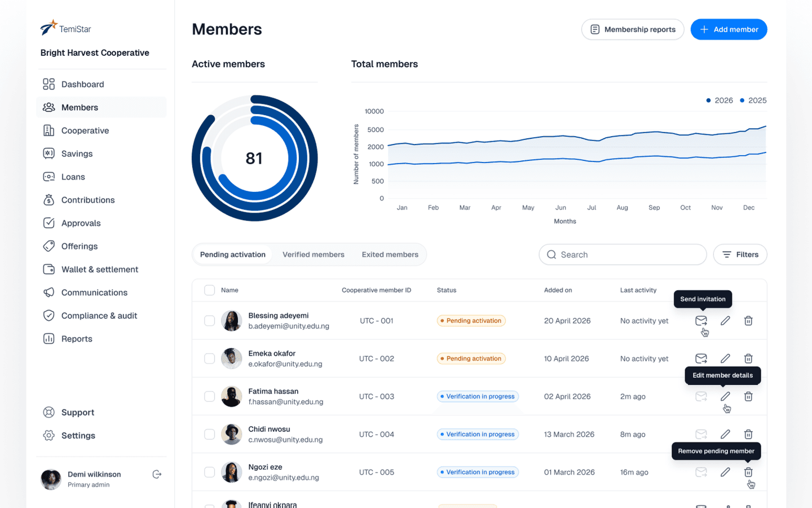Viewport: 812px width, 508px height.
Task: Open Communications section
Action: pyautogui.click(x=101, y=292)
